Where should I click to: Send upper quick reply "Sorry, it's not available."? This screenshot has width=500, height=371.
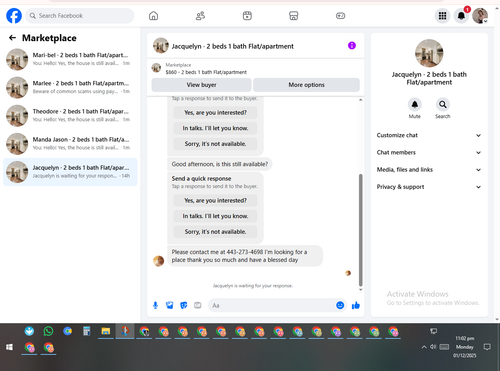pyautogui.click(x=215, y=144)
